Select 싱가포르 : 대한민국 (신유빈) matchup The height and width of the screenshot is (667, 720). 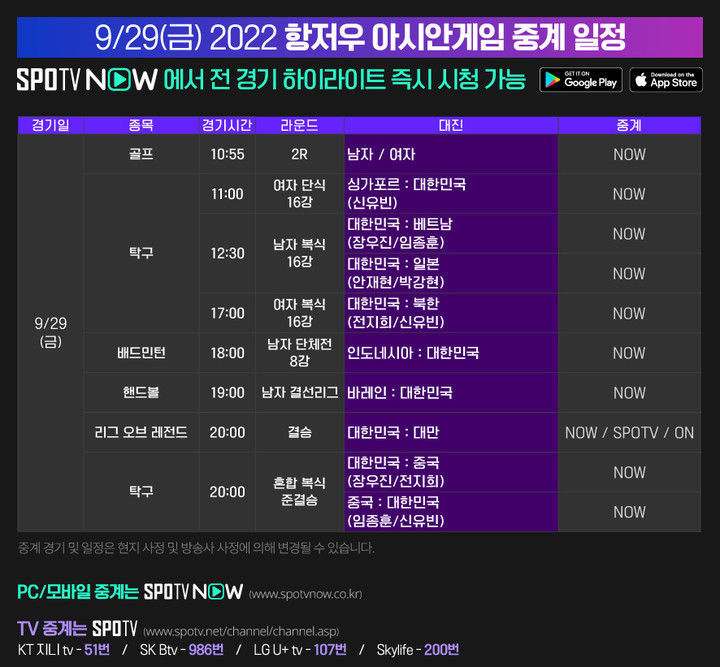coord(451,194)
